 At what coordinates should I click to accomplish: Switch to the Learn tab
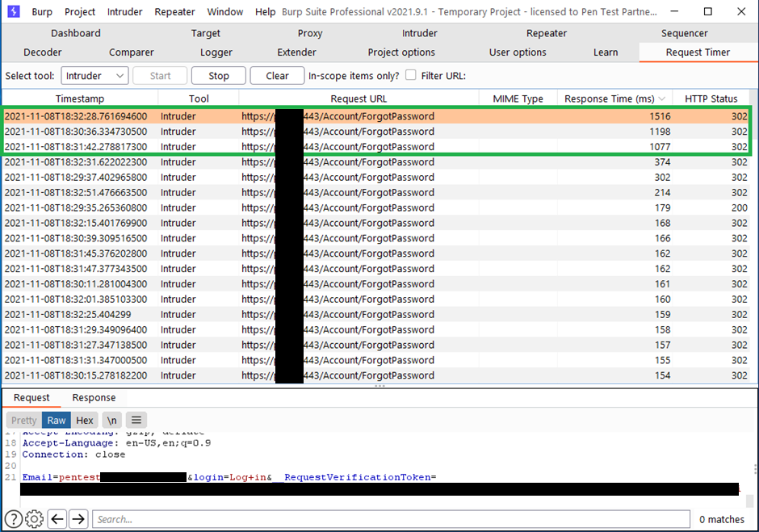click(x=606, y=52)
